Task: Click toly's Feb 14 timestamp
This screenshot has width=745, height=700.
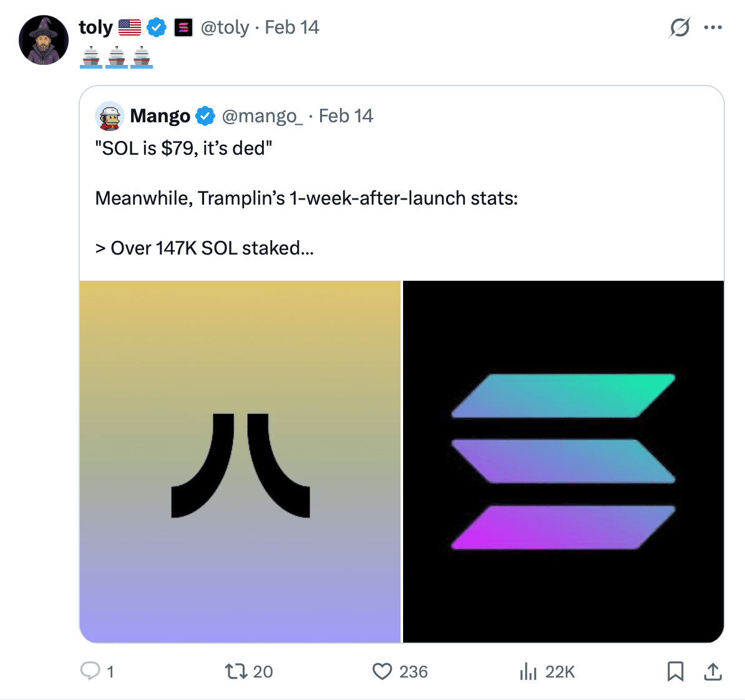Action: click(x=292, y=27)
